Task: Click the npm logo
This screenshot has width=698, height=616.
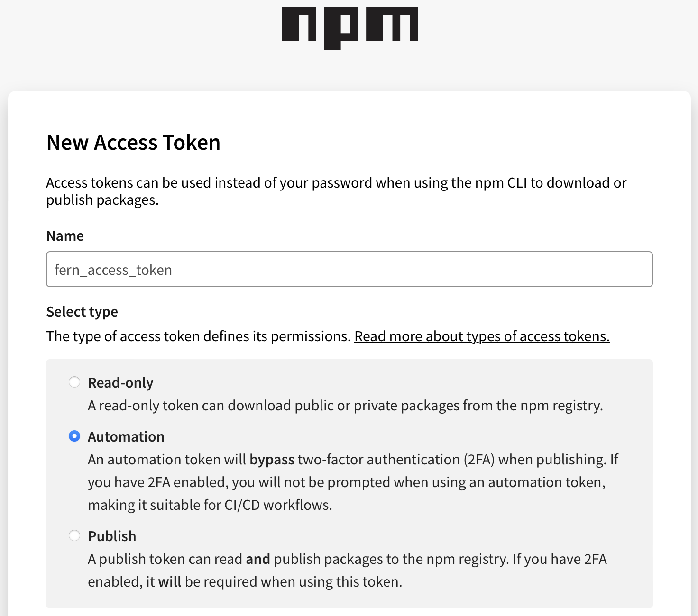Action: 349,27
